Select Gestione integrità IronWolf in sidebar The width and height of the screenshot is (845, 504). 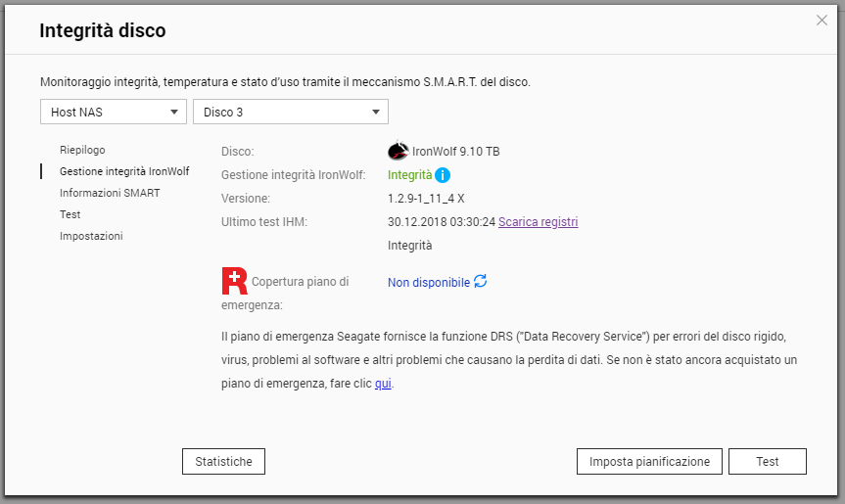point(124,171)
